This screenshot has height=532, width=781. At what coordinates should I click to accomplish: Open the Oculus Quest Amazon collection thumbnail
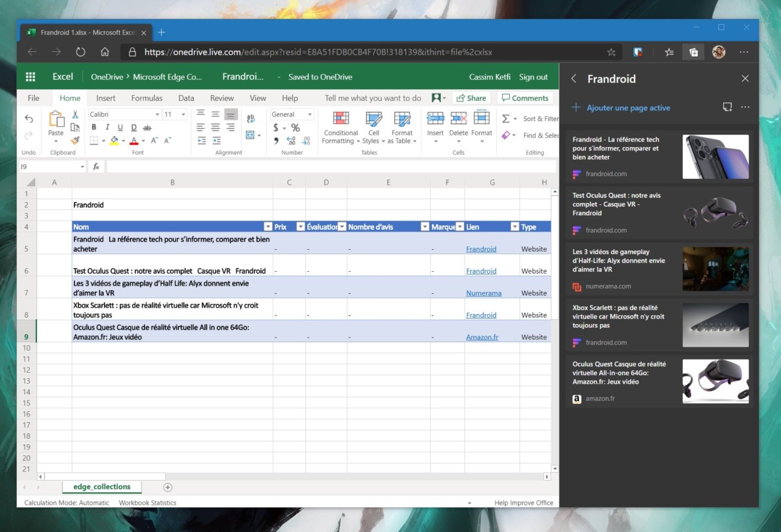click(715, 381)
